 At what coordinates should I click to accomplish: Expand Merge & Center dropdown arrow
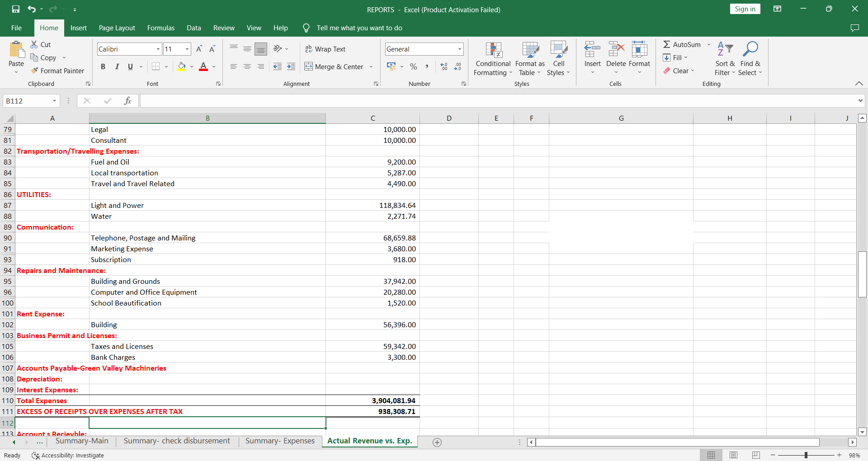[371, 67]
